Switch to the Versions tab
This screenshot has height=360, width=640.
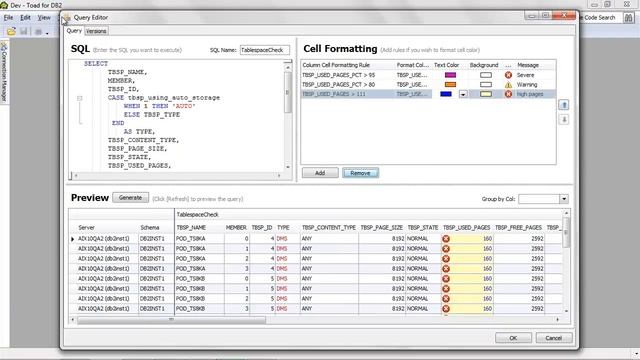click(96, 31)
